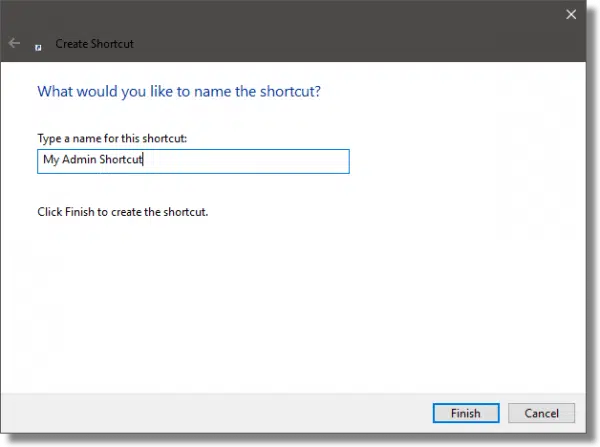600x447 pixels.
Task: Click the word "My" in the name field
Action: point(51,161)
